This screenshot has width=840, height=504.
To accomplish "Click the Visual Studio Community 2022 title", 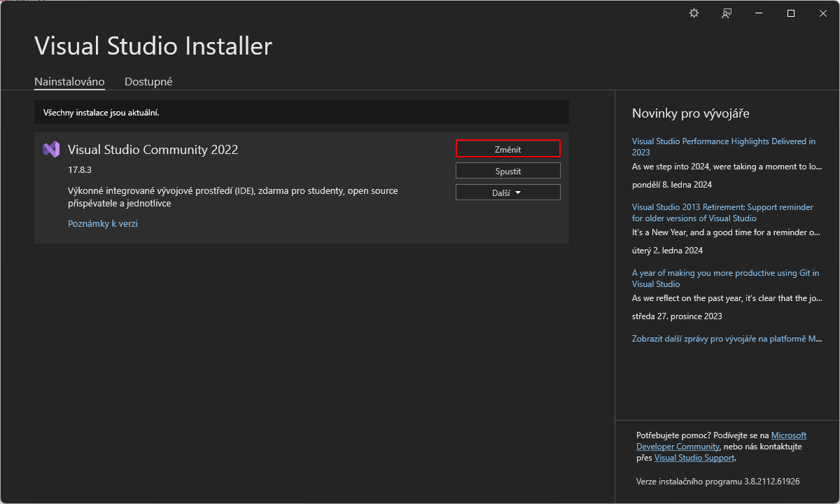I will [x=153, y=149].
